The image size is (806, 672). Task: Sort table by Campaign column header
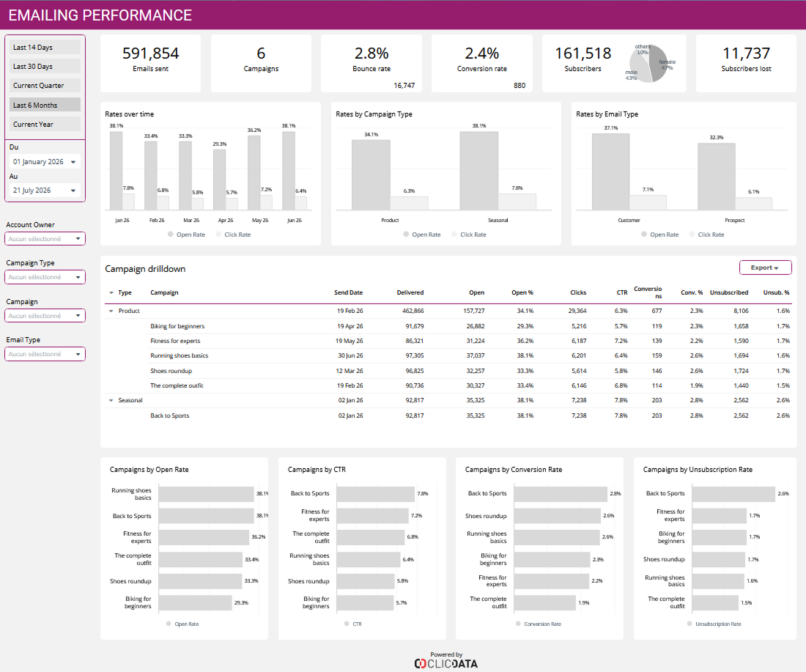click(164, 292)
